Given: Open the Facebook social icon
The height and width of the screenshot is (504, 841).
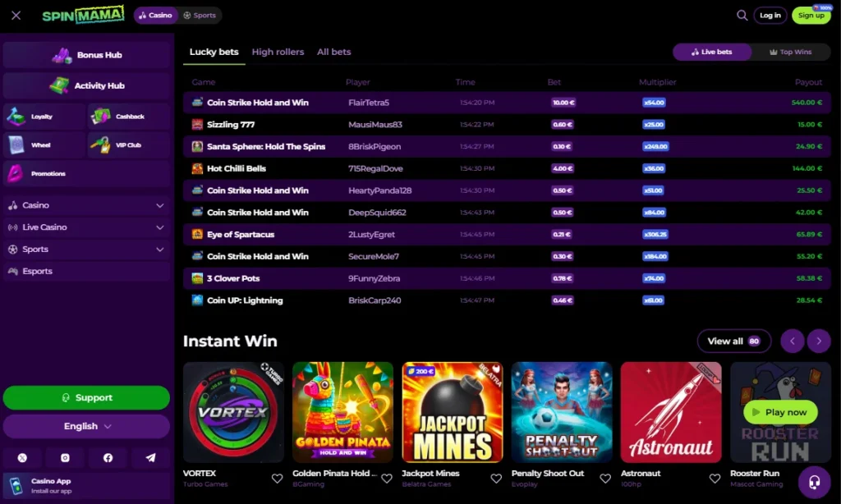Looking at the screenshot, I should [x=108, y=458].
